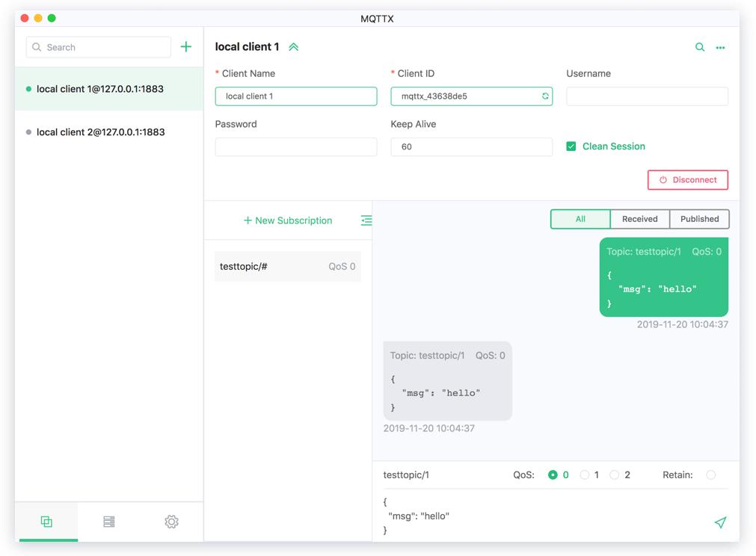Click timestamp under the gray received message

point(428,428)
